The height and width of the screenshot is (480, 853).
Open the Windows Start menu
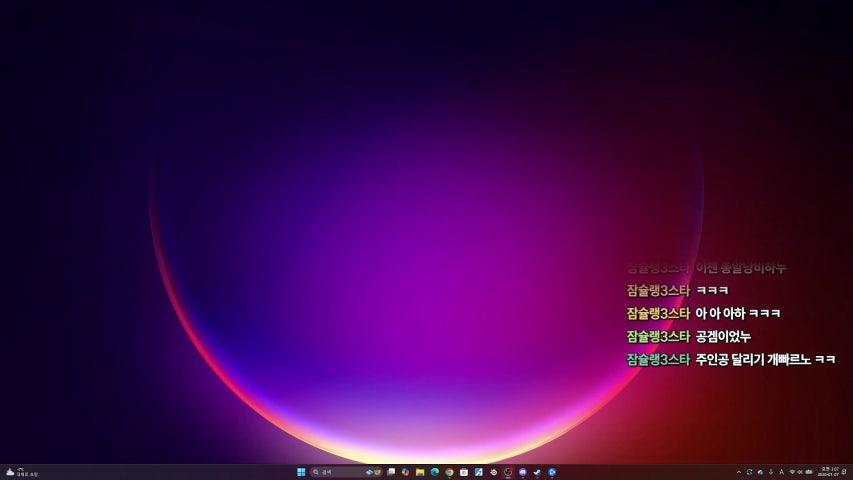301,472
